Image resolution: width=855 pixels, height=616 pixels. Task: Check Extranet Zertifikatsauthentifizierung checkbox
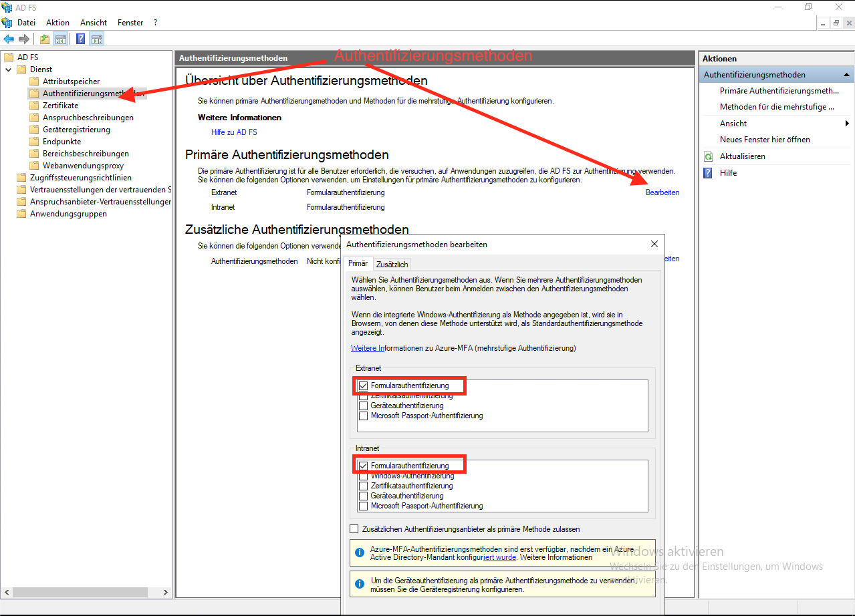pos(364,396)
